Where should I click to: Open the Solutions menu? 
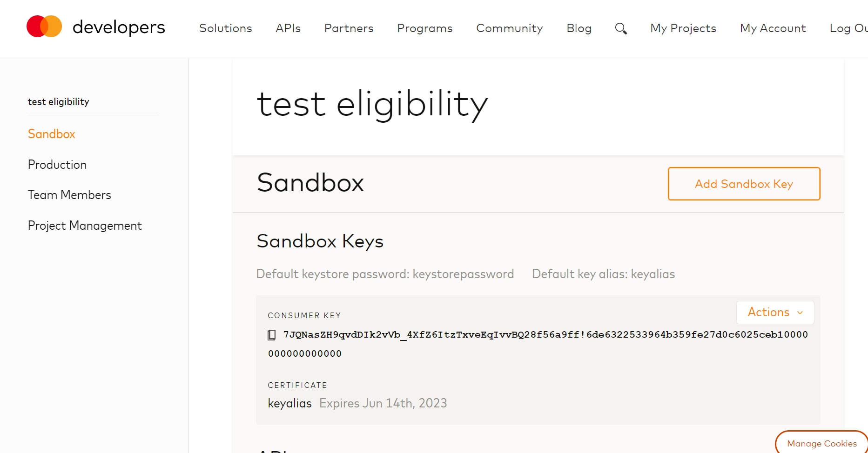pyautogui.click(x=225, y=28)
